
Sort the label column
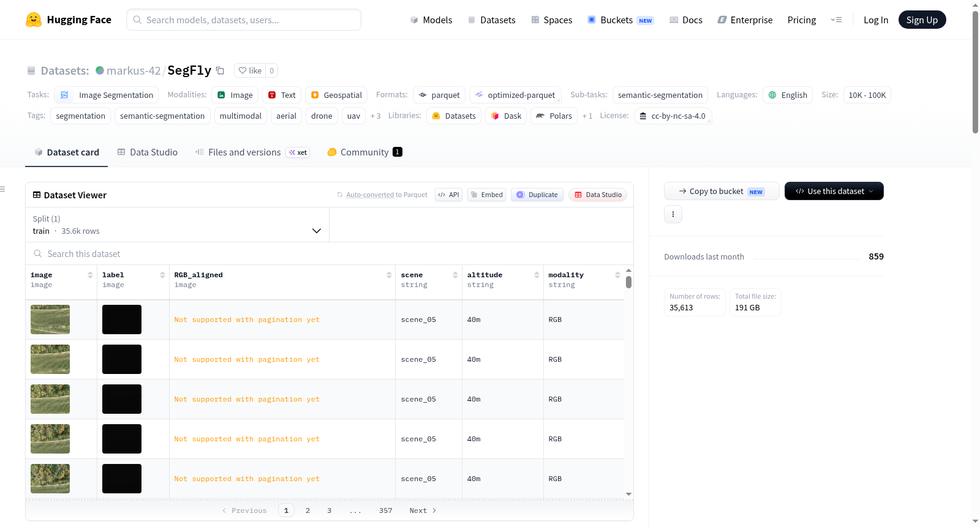point(162,275)
